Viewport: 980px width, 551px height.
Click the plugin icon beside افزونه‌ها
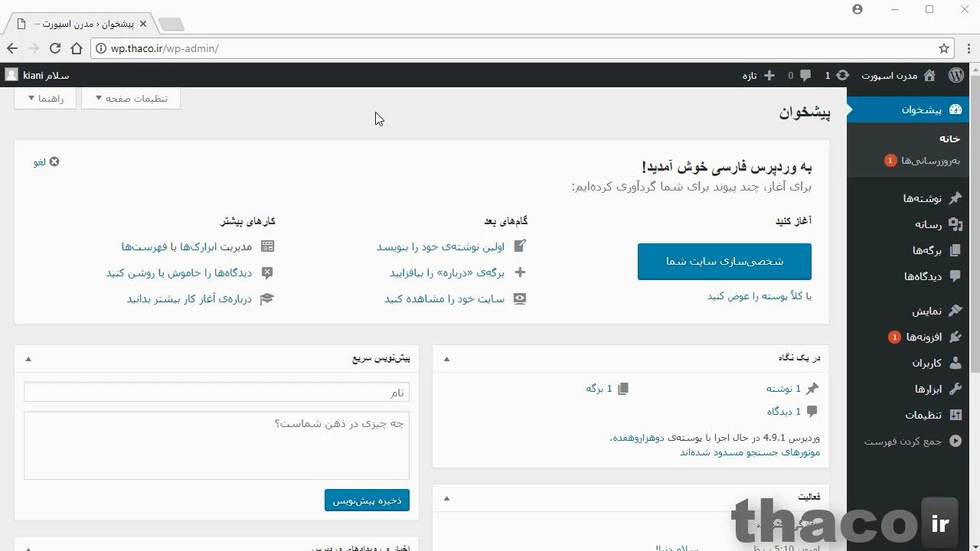(955, 337)
